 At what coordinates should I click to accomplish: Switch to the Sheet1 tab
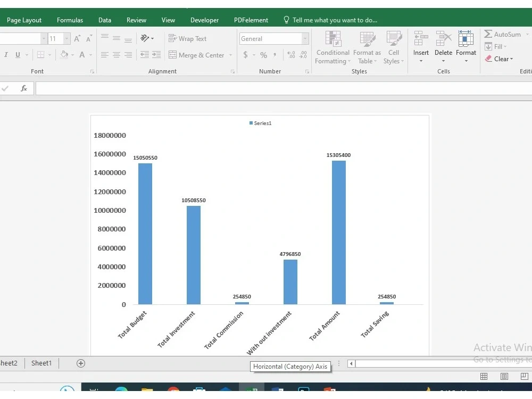pos(41,363)
